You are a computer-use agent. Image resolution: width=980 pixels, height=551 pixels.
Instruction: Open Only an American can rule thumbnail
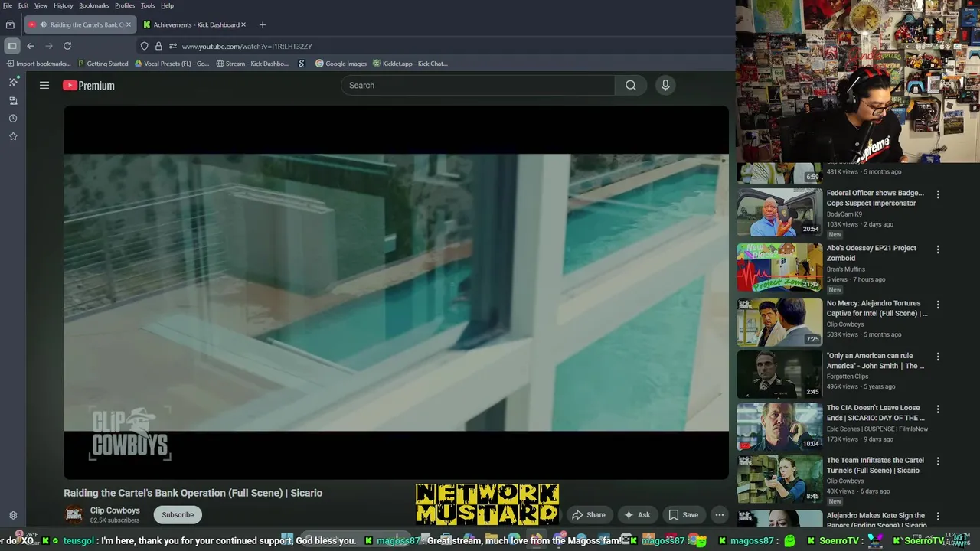(779, 375)
